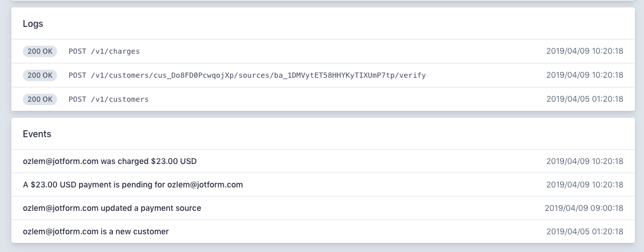This screenshot has height=252, width=644.
Task: Click the 09:00:18 timestamp in the Events list
Action: (583, 208)
